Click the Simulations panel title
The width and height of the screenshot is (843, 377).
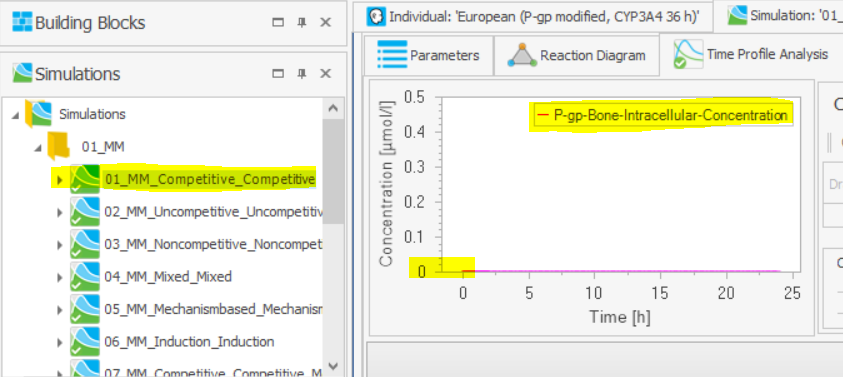point(78,74)
